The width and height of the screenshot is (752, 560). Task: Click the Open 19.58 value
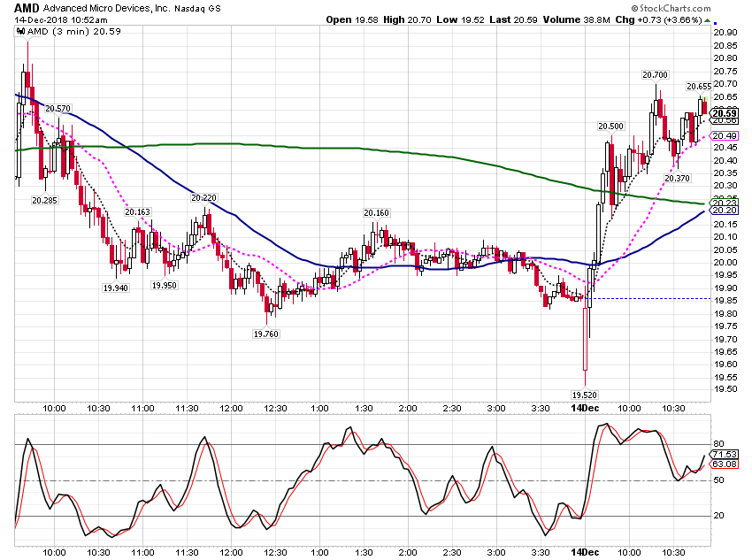click(352, 19)
